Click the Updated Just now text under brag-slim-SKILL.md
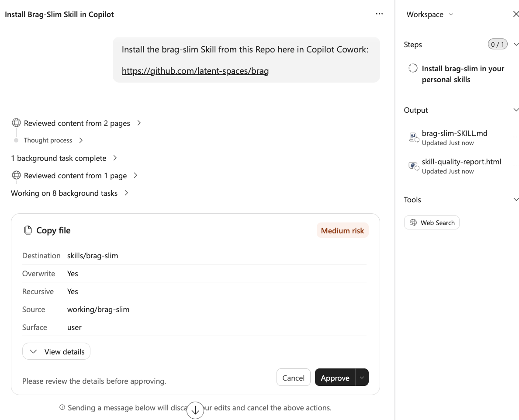Viewport: 519px width, 420px height. 447,143
